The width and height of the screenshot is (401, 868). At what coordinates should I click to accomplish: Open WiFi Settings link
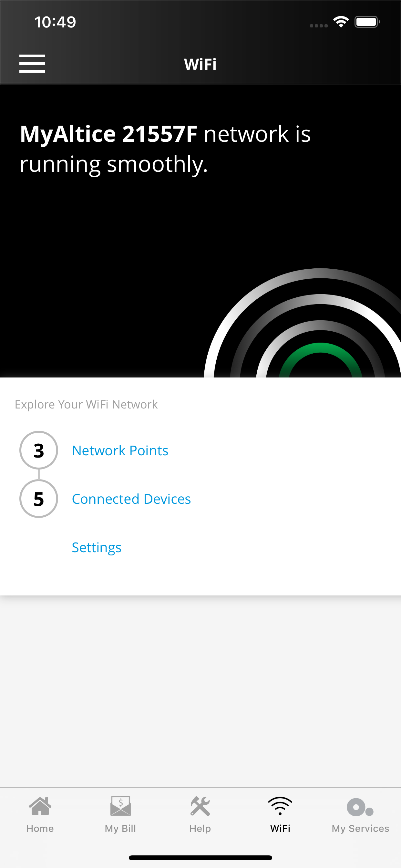(x=96, y=548)
